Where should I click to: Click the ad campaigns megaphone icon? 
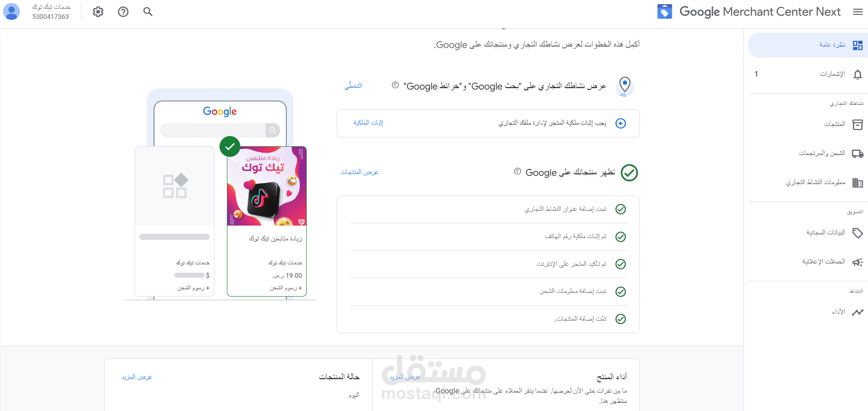(x=857, y=262)
